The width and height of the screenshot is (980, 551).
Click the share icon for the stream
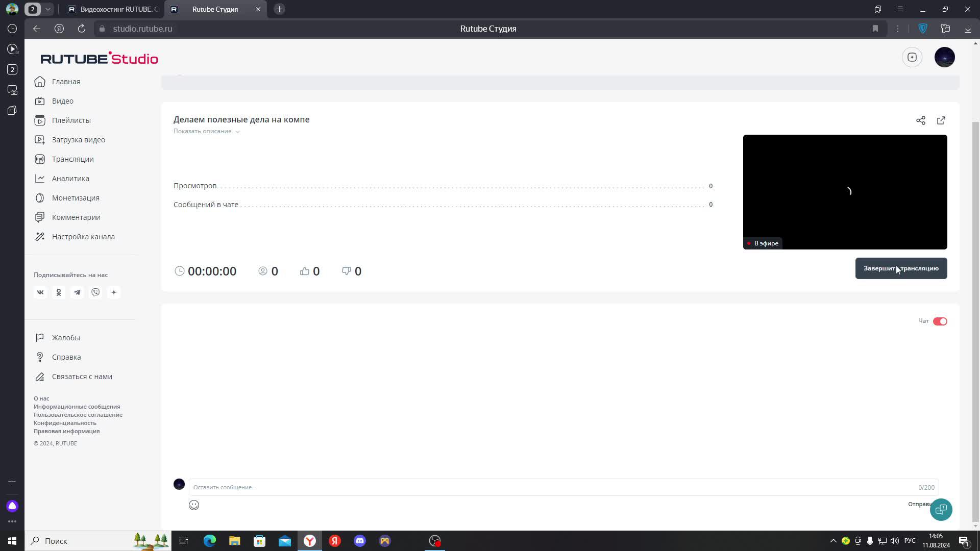click(921, 120)
